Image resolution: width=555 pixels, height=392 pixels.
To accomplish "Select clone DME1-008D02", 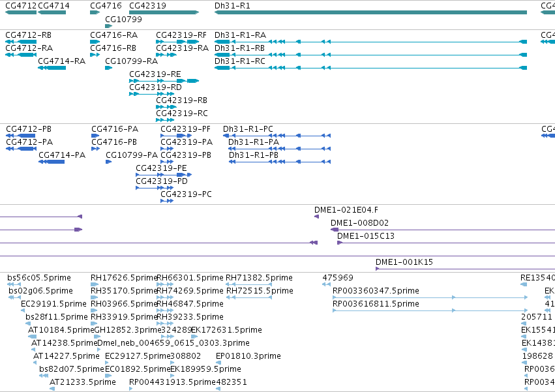I will 359,222.
